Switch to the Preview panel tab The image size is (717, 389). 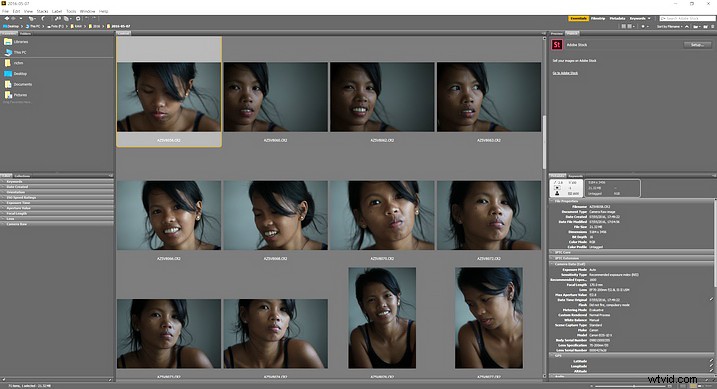(556, 33)
